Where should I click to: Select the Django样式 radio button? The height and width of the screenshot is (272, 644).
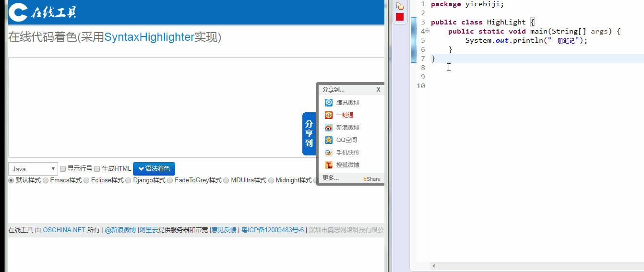[x=128, y=180]
